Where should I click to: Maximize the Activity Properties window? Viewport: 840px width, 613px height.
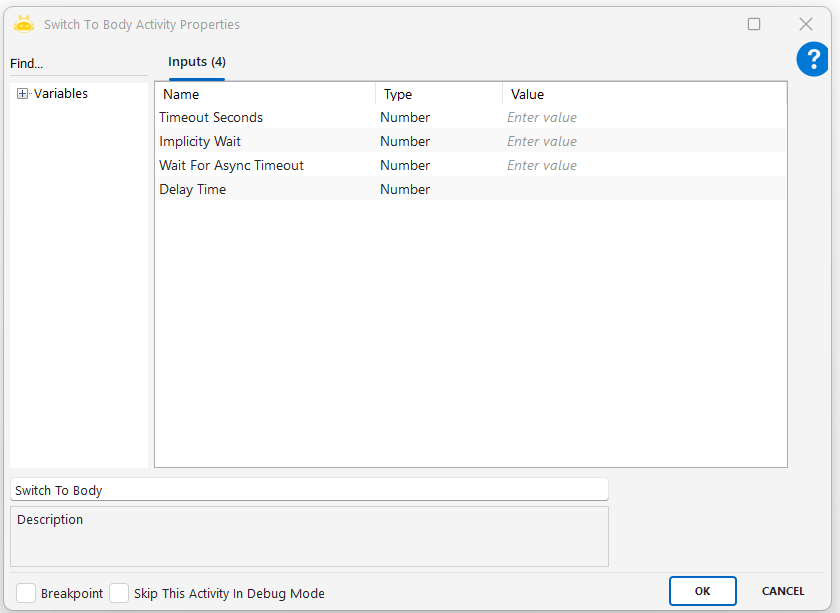(x=754, y=24)
